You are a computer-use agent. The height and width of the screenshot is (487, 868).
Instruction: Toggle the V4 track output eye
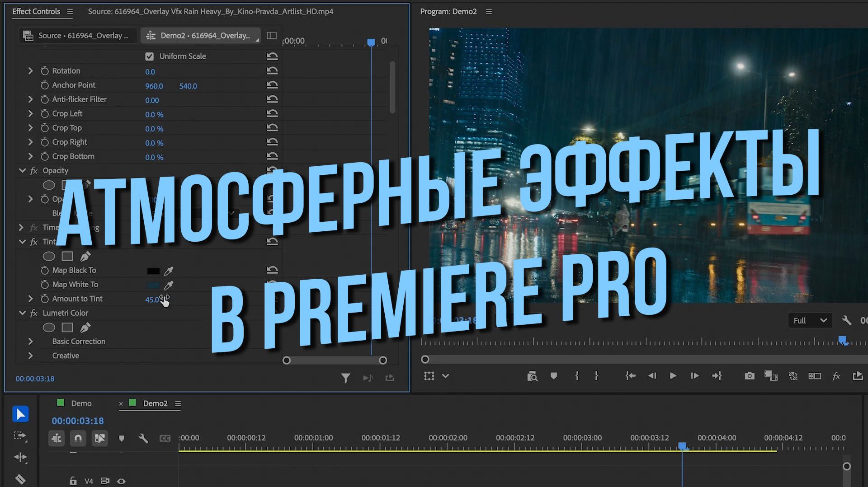[121, 481]
